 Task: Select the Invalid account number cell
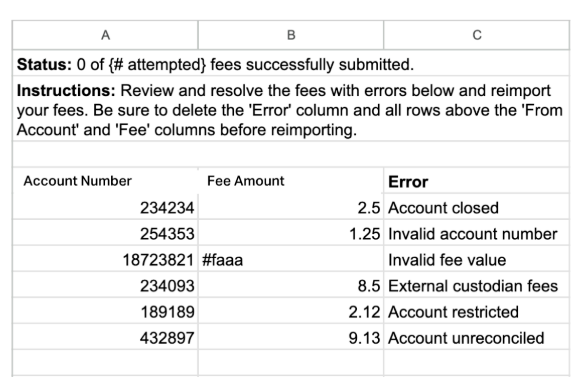tap(476, 233)
